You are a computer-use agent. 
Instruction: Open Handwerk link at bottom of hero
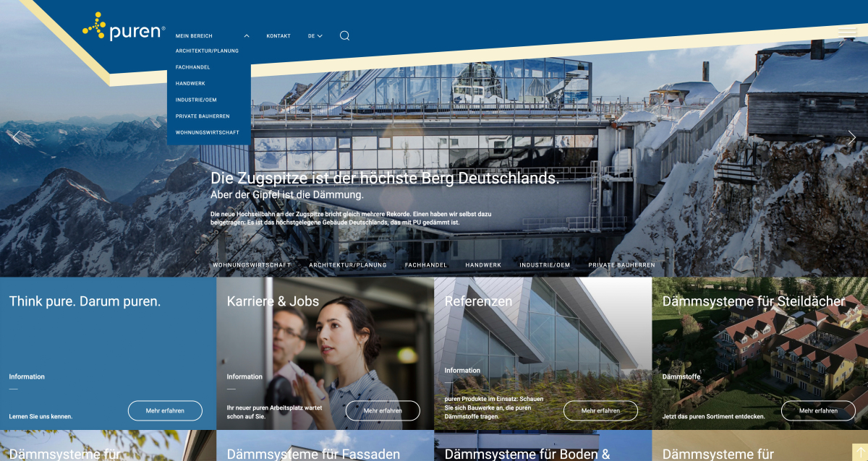coord(483,265)
